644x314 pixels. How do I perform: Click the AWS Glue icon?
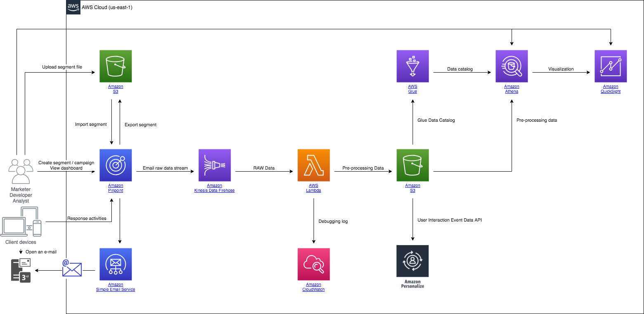[x=413, y=66]
